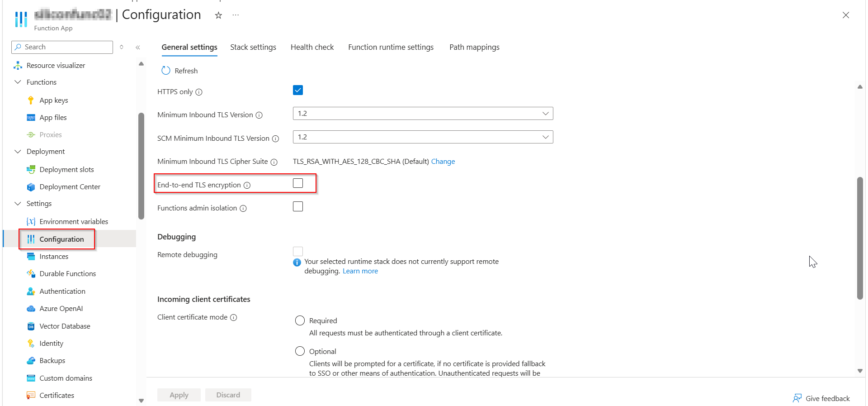Show info for SCM Minimum Inbound TLS Version
Screen dimensions: 868x406
coord(275,139)
